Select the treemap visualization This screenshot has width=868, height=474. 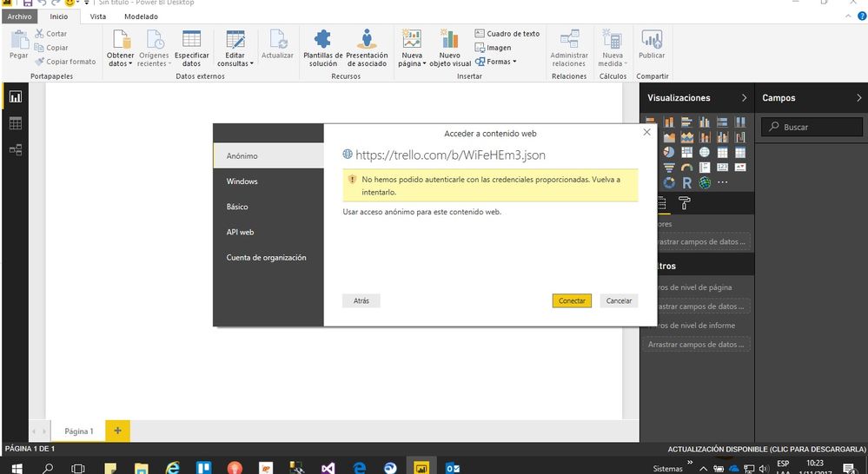[686, 152]
